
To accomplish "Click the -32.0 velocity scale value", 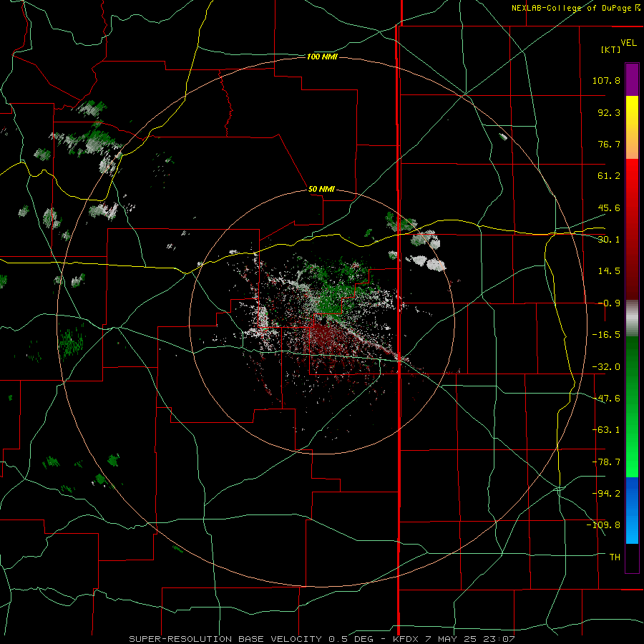I will [606, 367].
